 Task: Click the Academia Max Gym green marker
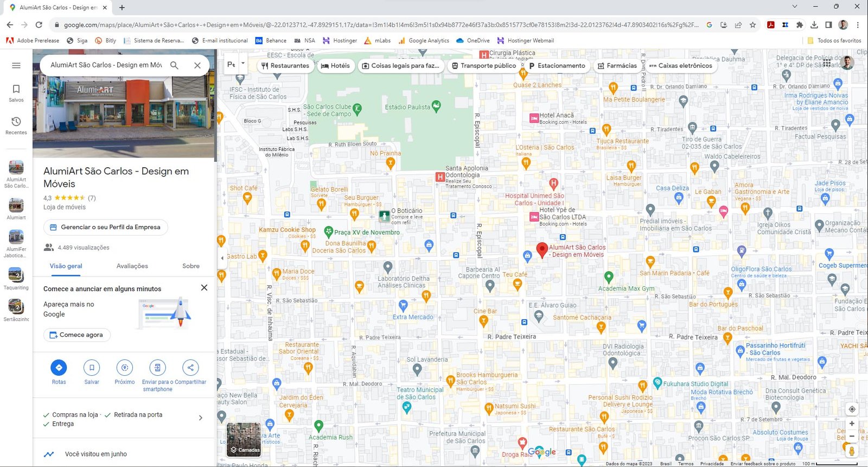[x=609, y=277]
